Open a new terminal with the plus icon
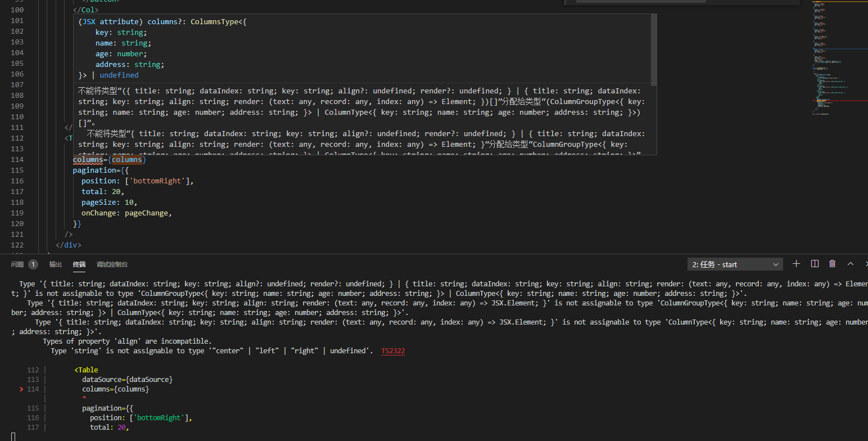The height and width of the screenshot is (441, 868). pos(796,264)
